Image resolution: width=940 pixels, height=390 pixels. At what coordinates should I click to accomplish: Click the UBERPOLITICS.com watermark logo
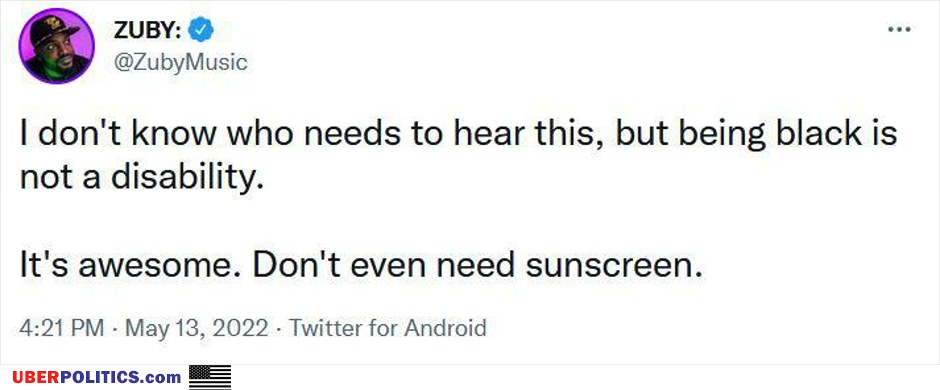click(97, 377)
